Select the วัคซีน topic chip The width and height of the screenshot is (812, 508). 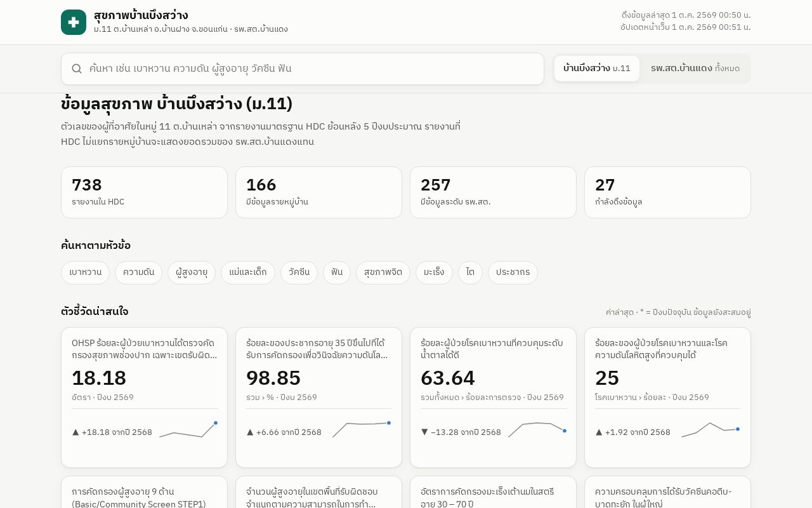(x=299, y=272)
